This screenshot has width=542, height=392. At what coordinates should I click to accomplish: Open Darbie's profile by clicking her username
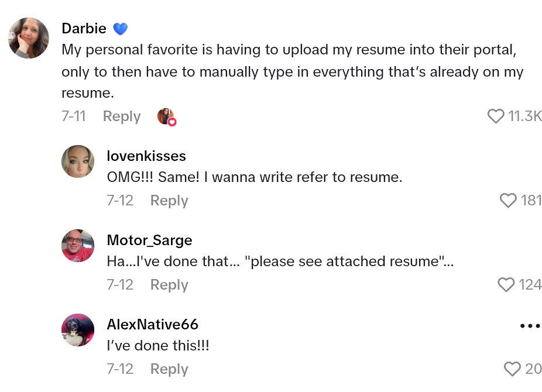click(84, 28)
